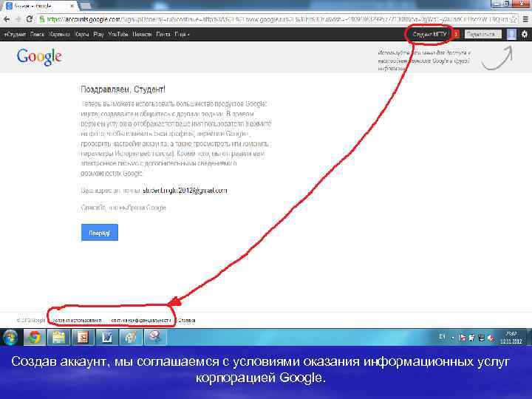This screenshot has width=532, height=399.
Task: Open Поиск in the Google bar
Action: point(38,34)
